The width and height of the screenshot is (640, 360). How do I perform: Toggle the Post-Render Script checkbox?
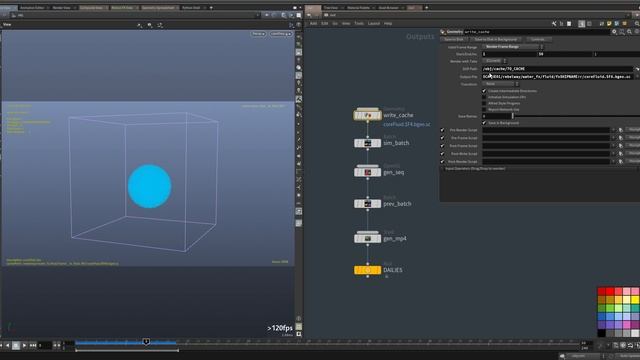(442, 162)
